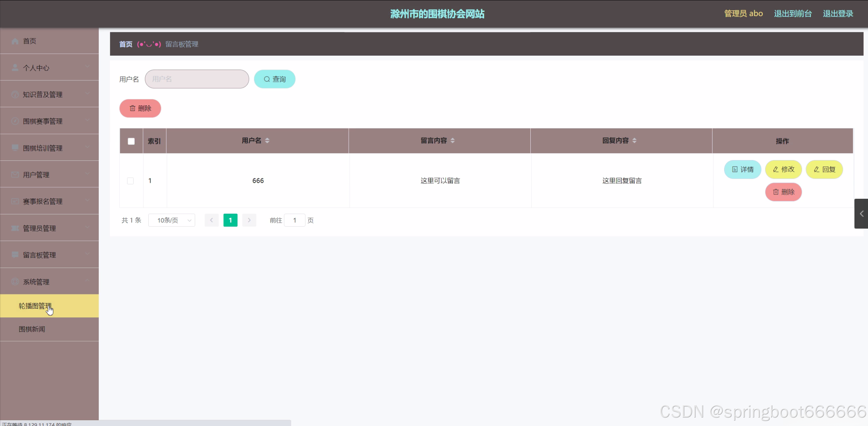
Task: Go to previous page arrow in pagination
Action: (211, 220)
